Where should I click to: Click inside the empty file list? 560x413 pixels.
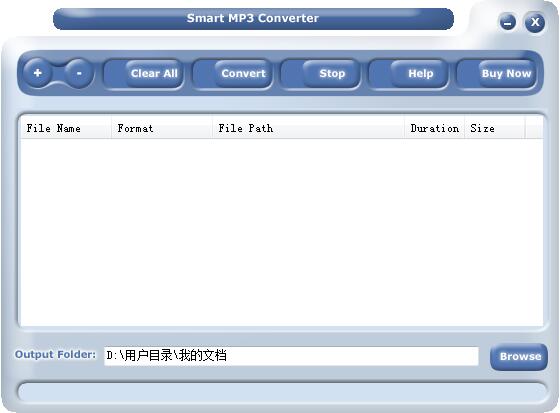click(x=282, y=232)
